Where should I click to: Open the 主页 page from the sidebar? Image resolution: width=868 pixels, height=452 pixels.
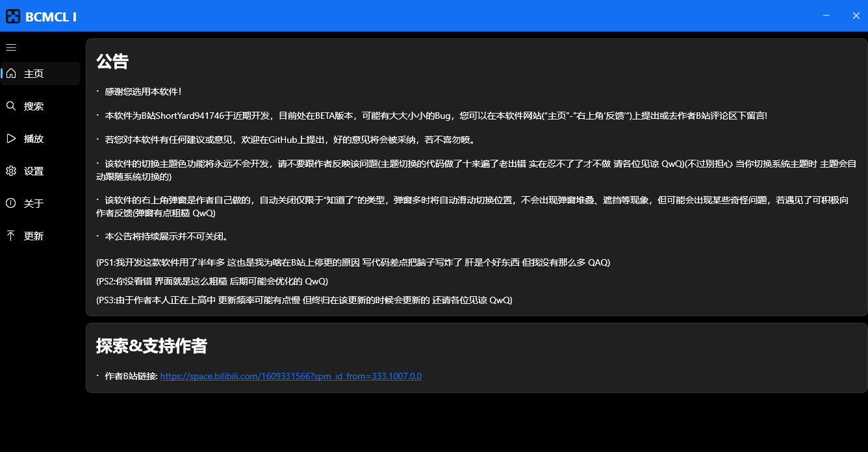point(34,73)
